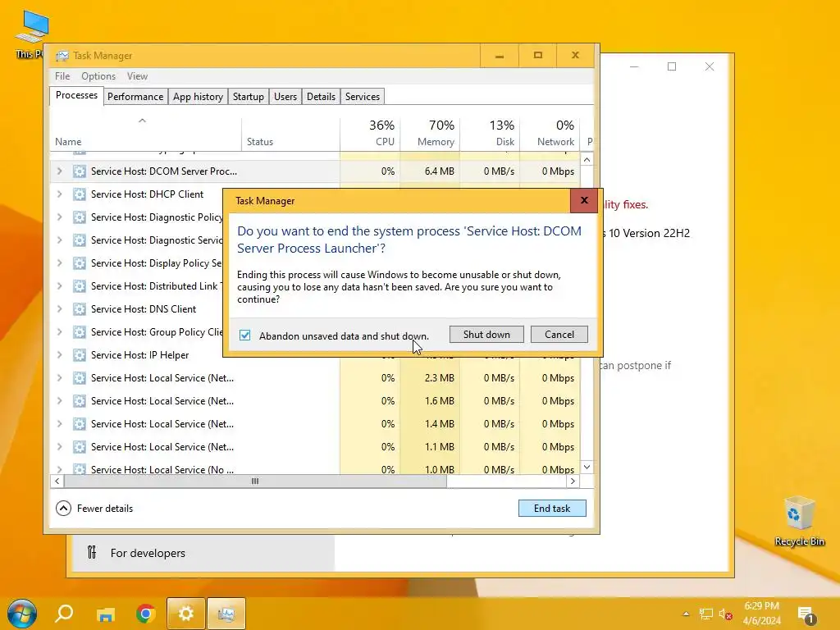
Task: Click the muted volume tray icon
Action: pyautogui.click(x=725, y=614)
